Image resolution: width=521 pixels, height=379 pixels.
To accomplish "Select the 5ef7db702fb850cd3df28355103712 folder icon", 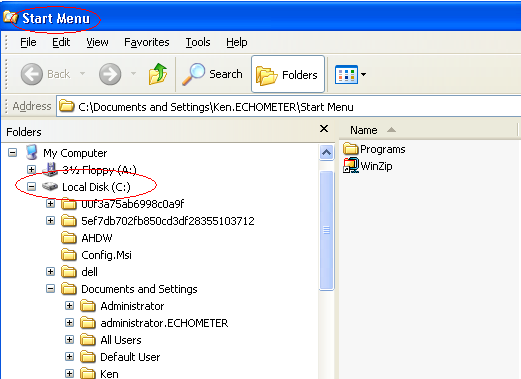I will (x=69, y=221).
